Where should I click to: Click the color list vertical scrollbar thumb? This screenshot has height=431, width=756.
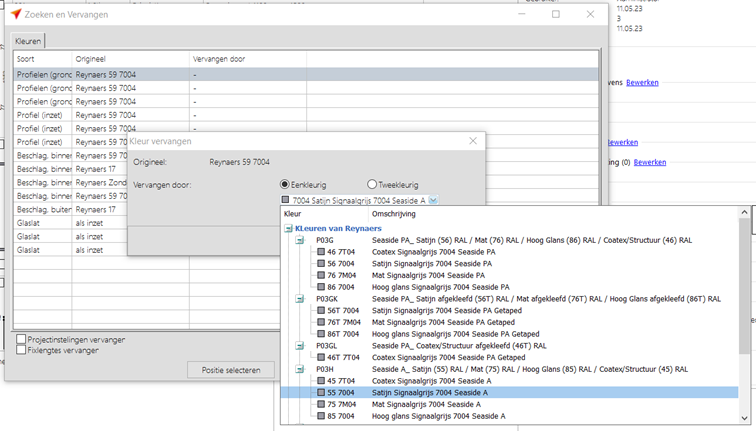point(744,287)
